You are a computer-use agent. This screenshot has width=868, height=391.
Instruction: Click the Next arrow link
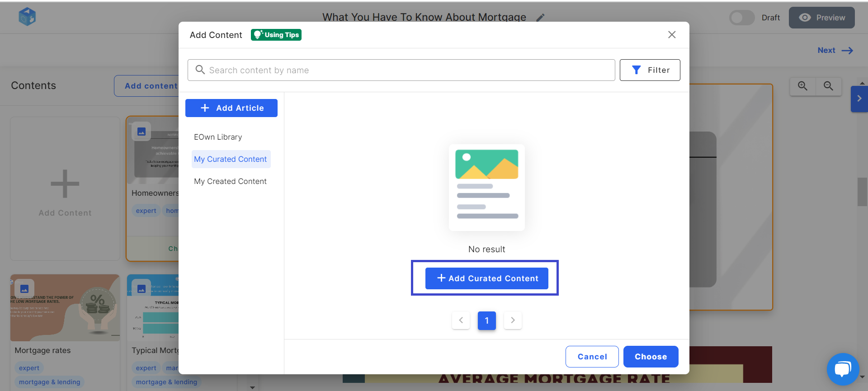pos(835,51)
